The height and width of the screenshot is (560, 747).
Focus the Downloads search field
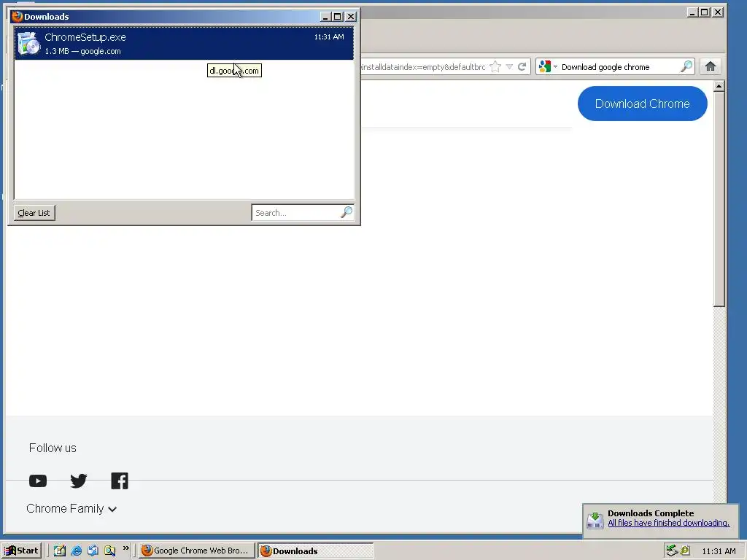[295, 213]
